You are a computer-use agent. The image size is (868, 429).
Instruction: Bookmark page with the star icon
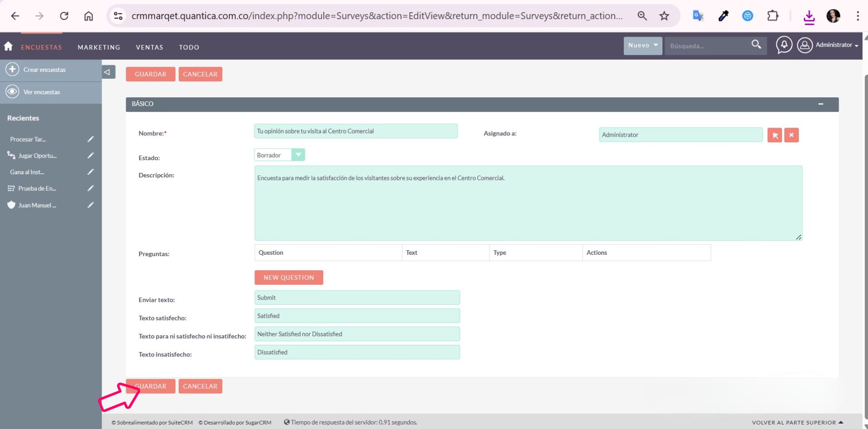pos(664,16)
